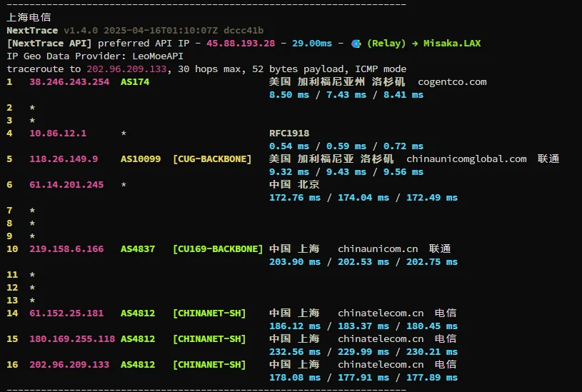Click the 177.89 ms latency value
The image size is (582, 392).
coord(432,378)
